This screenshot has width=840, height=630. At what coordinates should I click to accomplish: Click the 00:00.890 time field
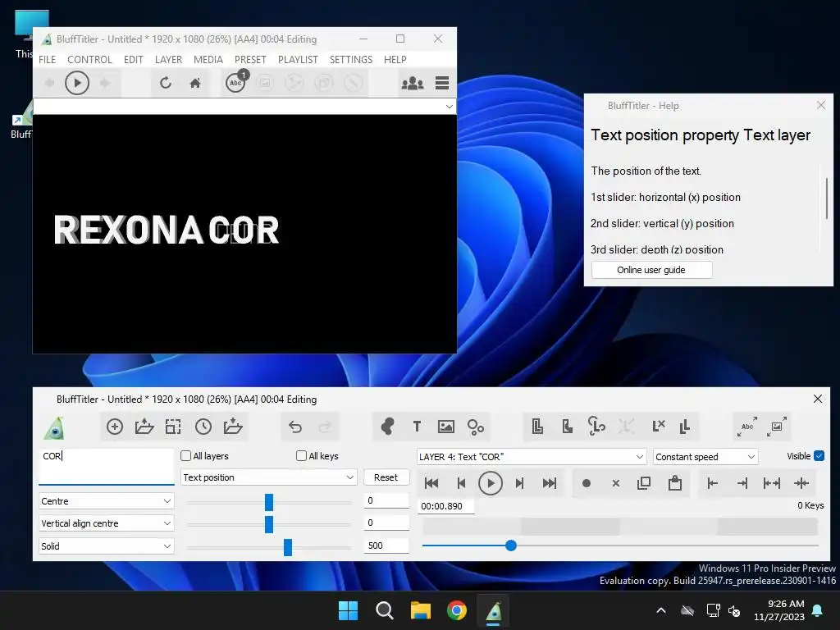pyautogui.click(x=446, y=506)
